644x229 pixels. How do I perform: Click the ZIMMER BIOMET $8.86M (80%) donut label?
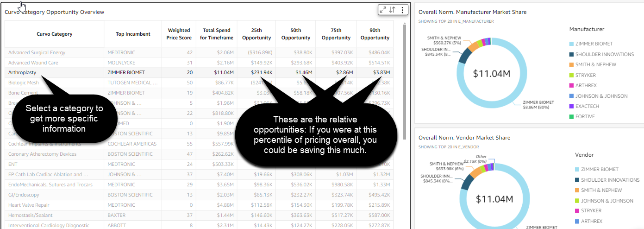click(538, 105)
